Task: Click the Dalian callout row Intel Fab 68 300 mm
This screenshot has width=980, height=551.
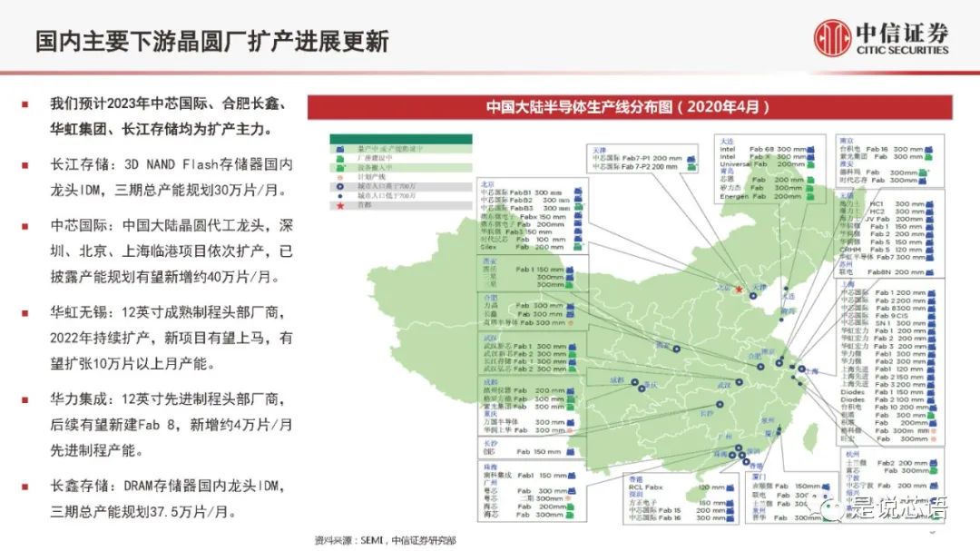Action: [766, 150]
